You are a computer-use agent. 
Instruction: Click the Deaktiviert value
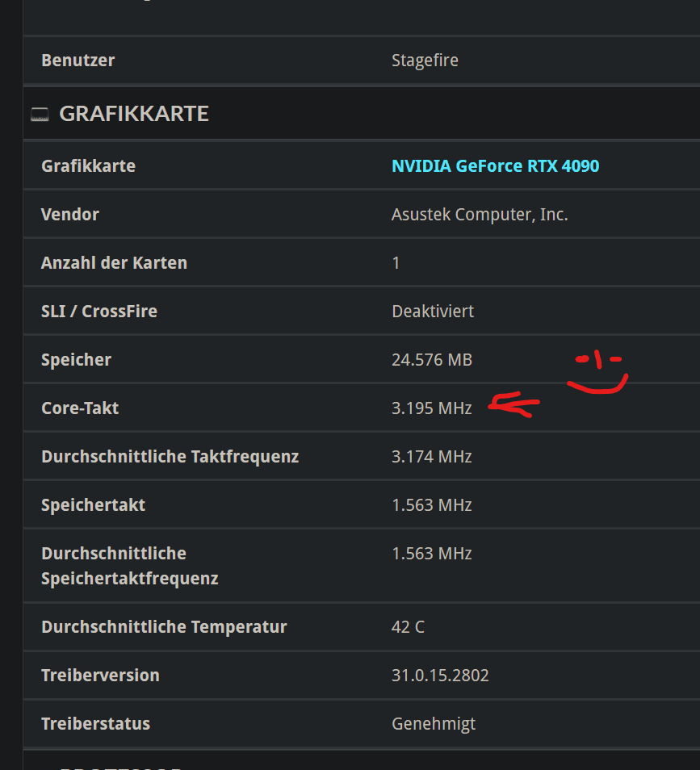433,312
